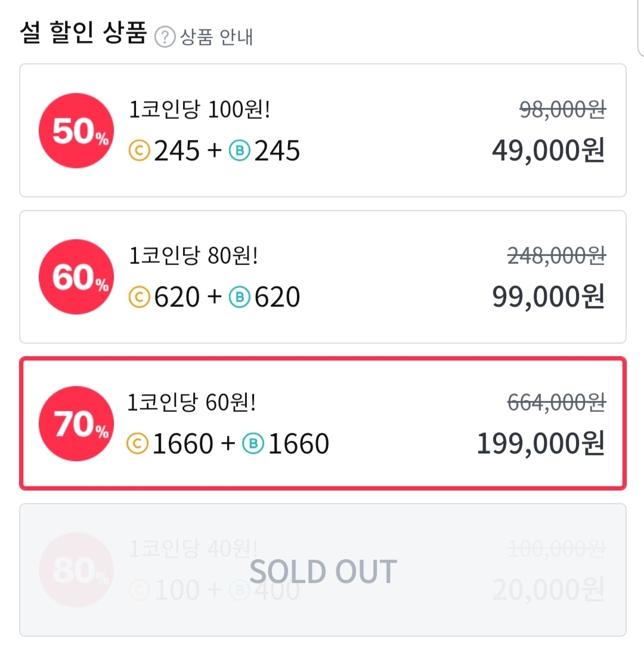Click the faded 80% discount badge
The image size is (644, 654).
click(x=76, y=570)
